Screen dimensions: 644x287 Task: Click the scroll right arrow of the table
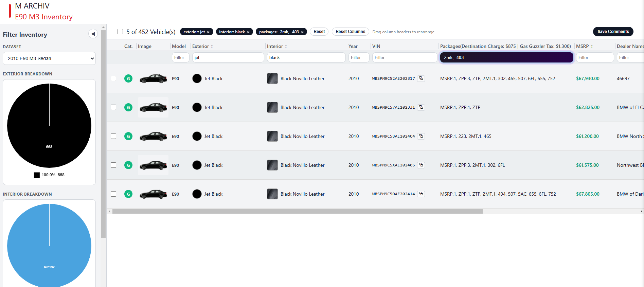click(x=641, y=211)
